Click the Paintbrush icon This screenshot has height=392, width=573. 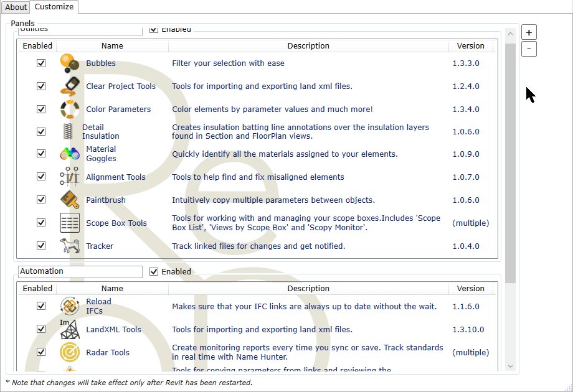pos(69,200)
